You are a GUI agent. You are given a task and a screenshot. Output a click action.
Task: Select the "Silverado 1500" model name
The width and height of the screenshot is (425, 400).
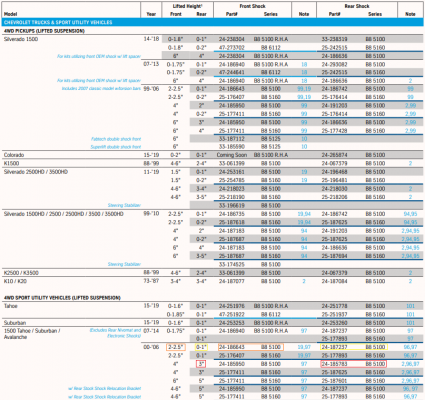tap(21, 39)
